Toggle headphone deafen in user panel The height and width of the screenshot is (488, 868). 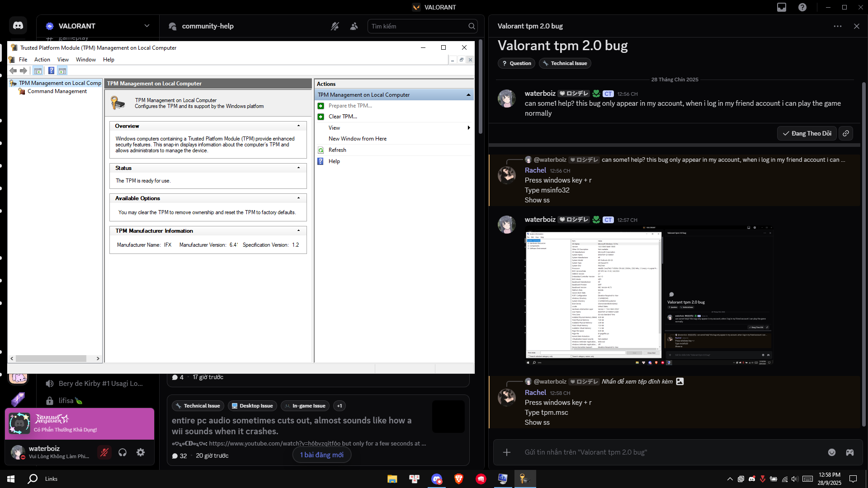[x=123, y=452]
